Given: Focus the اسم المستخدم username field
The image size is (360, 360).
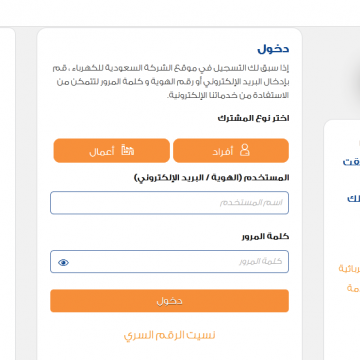Looking at the screenshot, I should (169, 203).
